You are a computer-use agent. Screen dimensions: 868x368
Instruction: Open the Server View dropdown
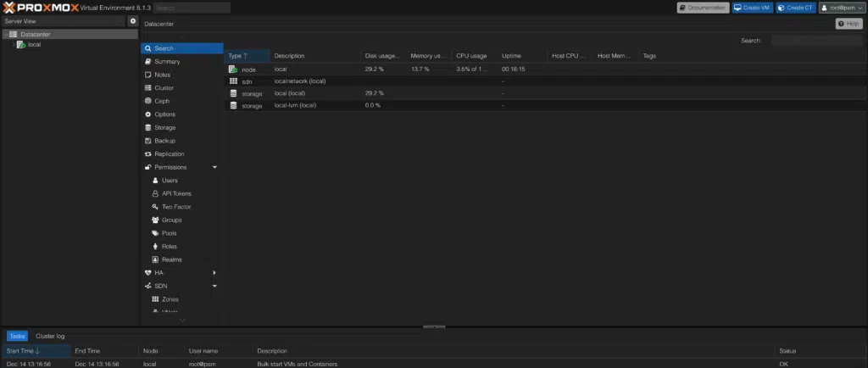pos(64,21)
